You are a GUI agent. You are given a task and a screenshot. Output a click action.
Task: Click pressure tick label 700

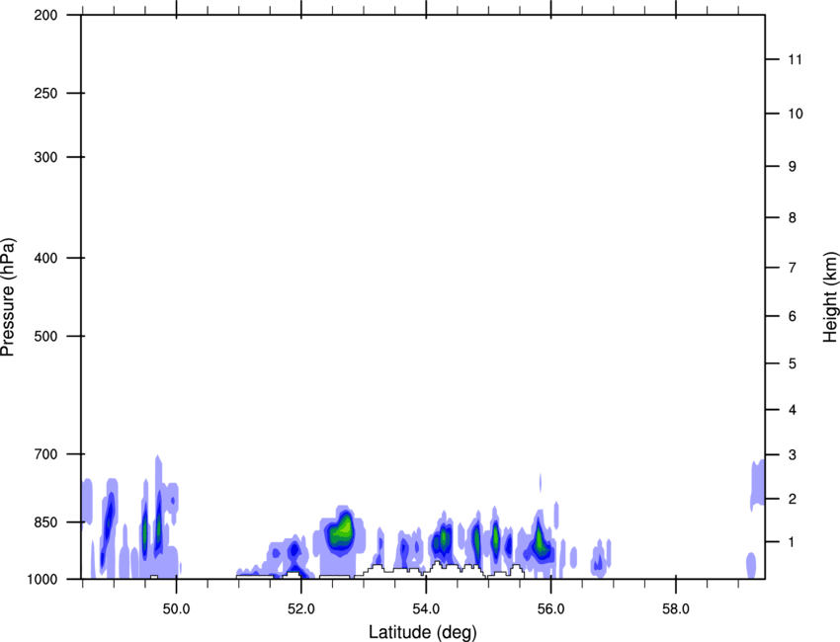point(45,454)
